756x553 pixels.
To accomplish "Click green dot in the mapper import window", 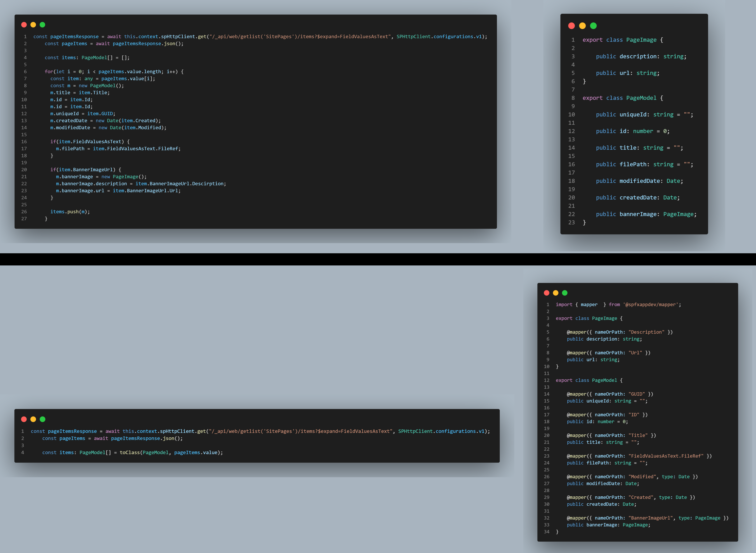I will (565, 293).
